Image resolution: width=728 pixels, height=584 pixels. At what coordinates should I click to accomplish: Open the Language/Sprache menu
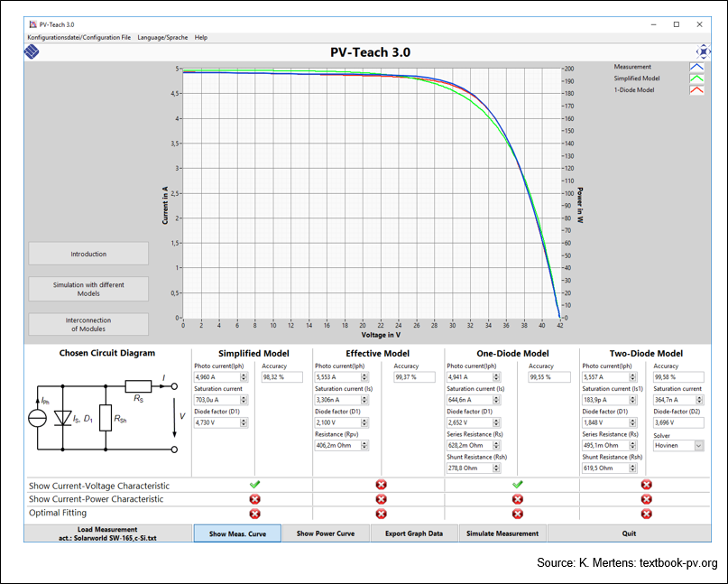(162, 38)
